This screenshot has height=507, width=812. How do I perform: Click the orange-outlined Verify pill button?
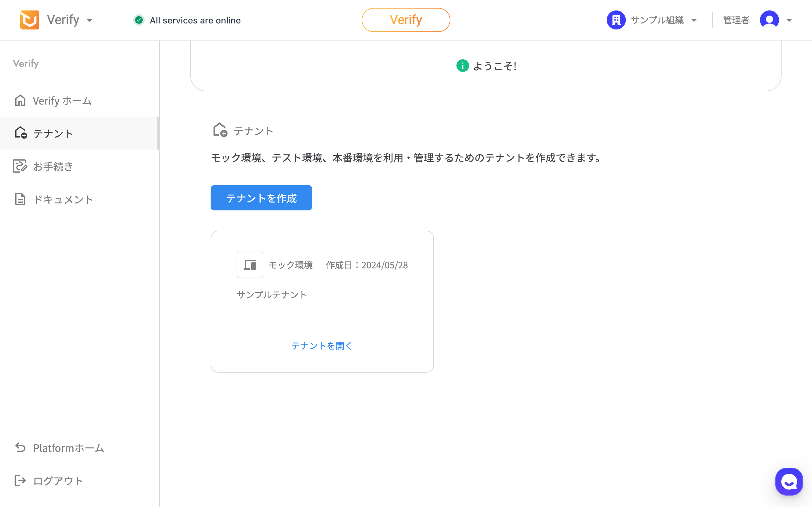pos(406,20)
